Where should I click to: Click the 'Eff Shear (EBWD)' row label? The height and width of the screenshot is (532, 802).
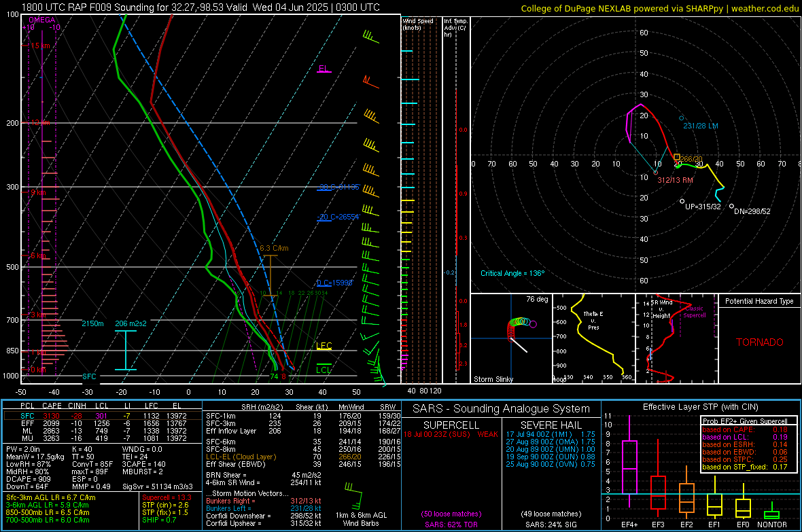tap(236, 465)
